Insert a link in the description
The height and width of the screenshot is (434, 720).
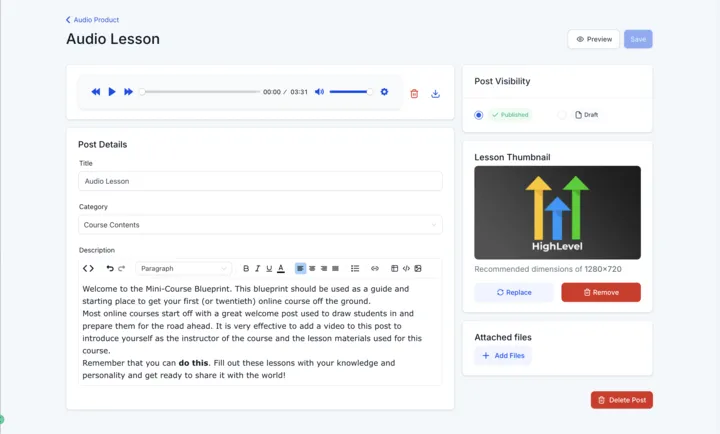(x=375, y=269)
